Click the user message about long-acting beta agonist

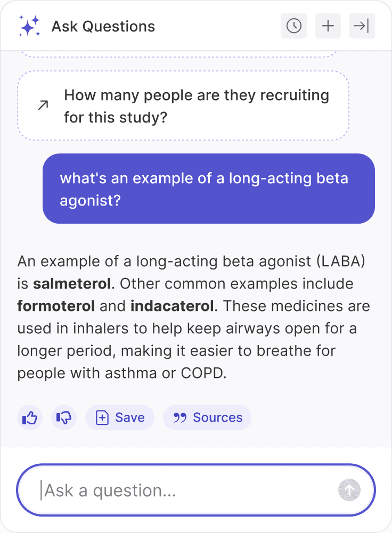(x=208, y=188)
